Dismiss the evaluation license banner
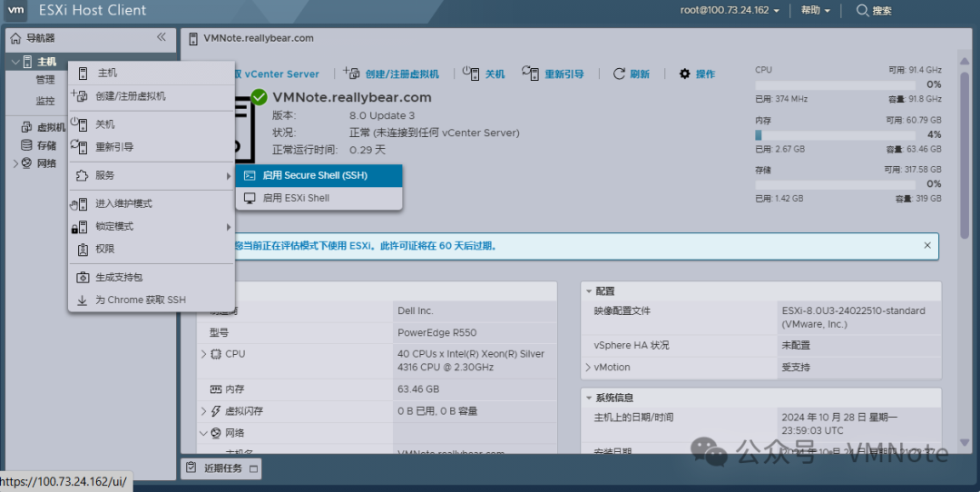980x492 pixels. [927, 246]
